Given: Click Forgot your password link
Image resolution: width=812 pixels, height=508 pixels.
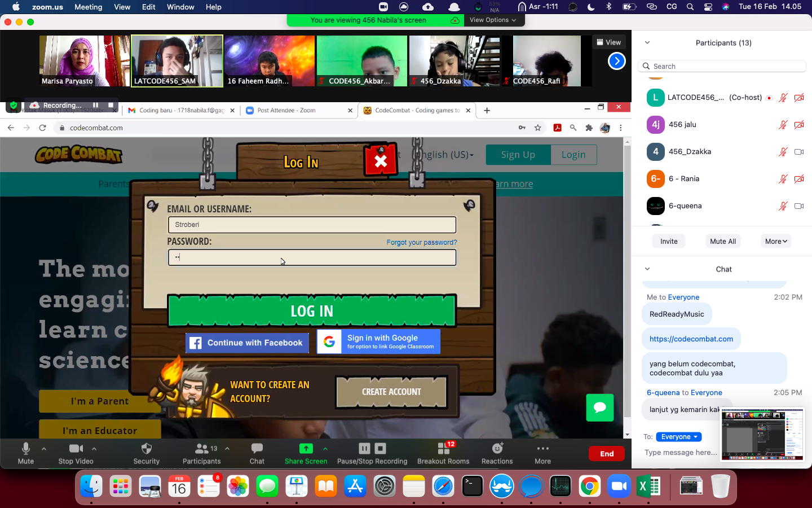Looking at the screenshot, I should (x=422, y=242).
